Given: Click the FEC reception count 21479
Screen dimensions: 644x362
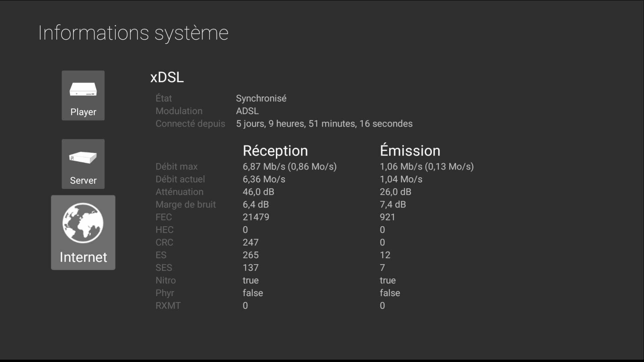Looking at the screenshot, I should [256, 217].
